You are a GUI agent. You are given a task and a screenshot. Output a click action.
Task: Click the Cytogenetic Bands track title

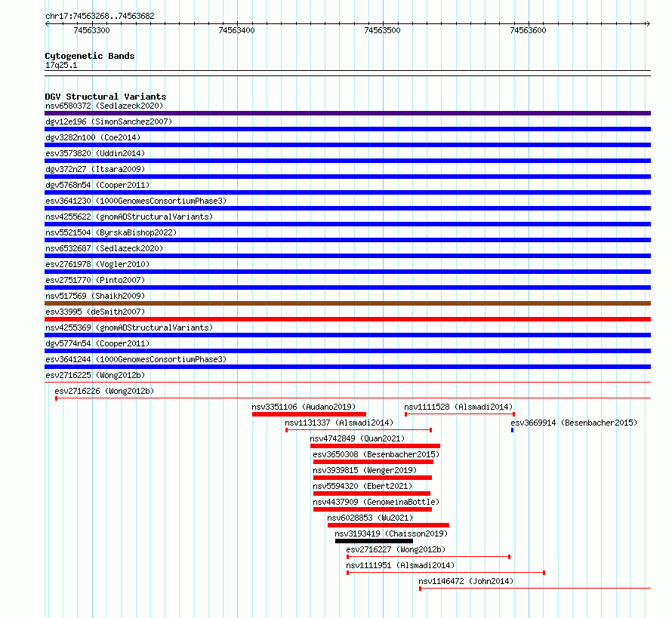(x=90, y=56)
